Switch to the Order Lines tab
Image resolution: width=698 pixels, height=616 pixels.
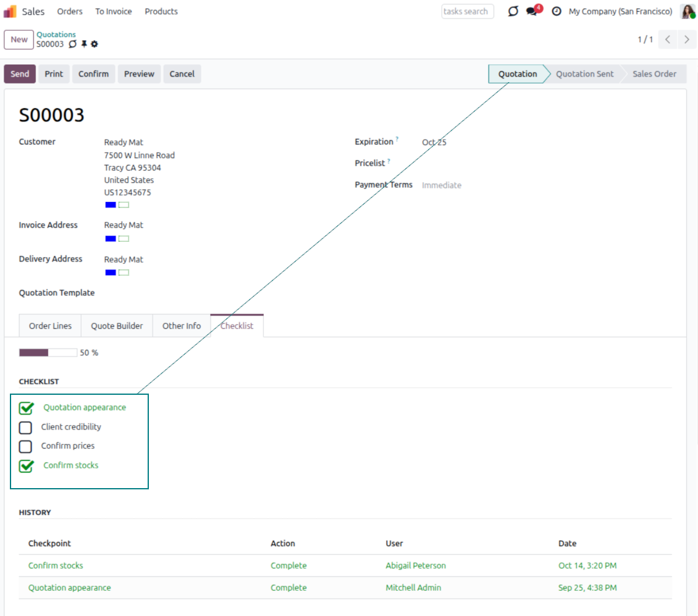click(50, 326)
